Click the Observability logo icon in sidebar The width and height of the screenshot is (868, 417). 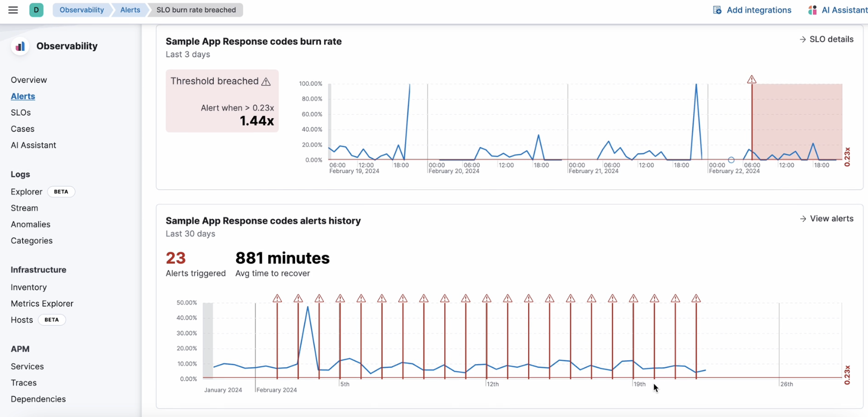(x=20, y=47)
